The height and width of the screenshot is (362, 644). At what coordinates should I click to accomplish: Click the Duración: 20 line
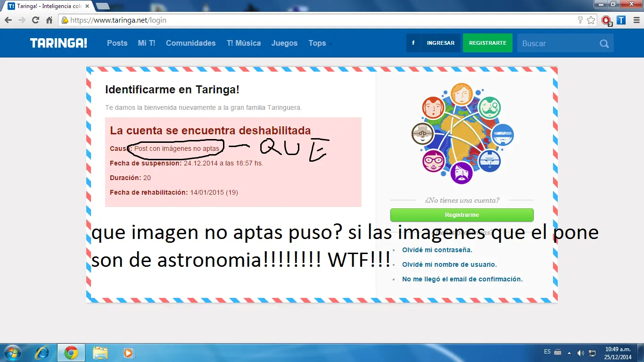click(130, 178)
